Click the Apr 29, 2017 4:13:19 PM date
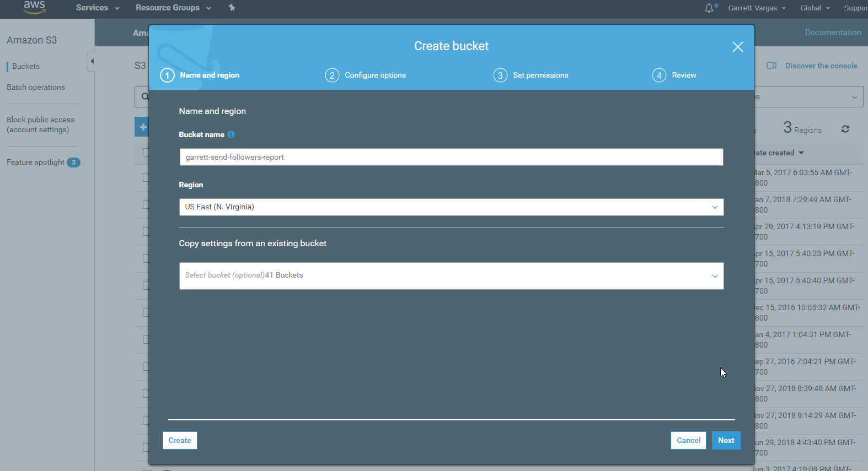 (805, 232)
